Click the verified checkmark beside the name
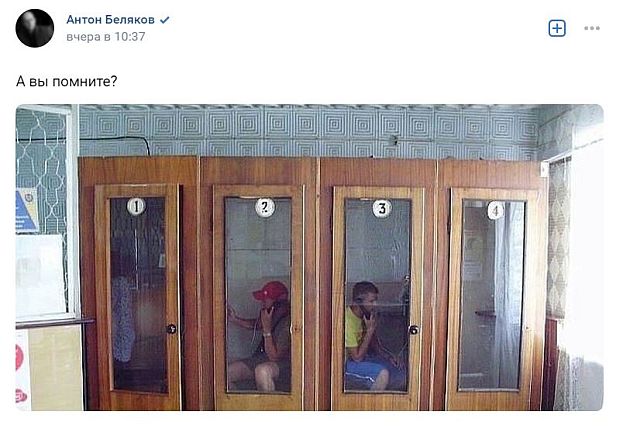Viewport: 620px width, 429px height. point(164,20)
